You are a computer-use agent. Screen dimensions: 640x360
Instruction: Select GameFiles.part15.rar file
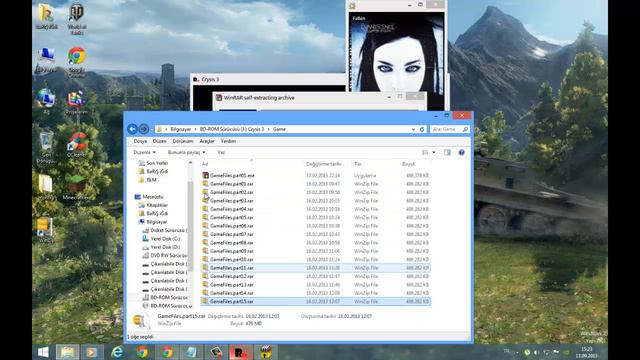pos(315,301)
